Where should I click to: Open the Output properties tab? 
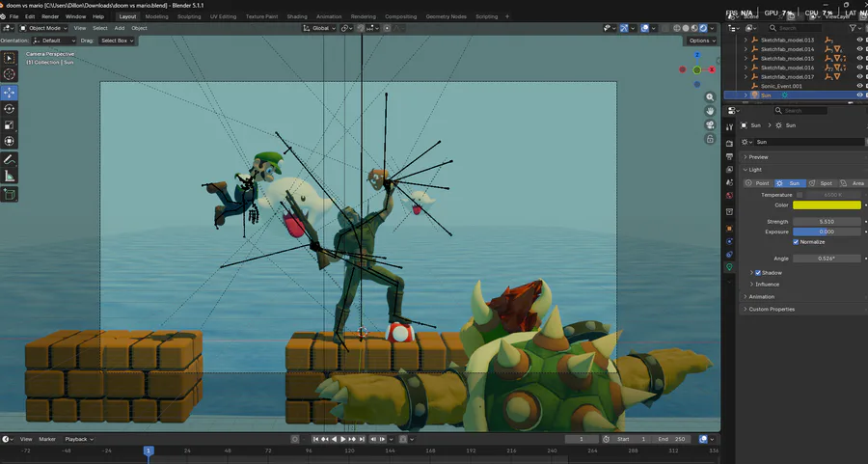coord(730,156)
